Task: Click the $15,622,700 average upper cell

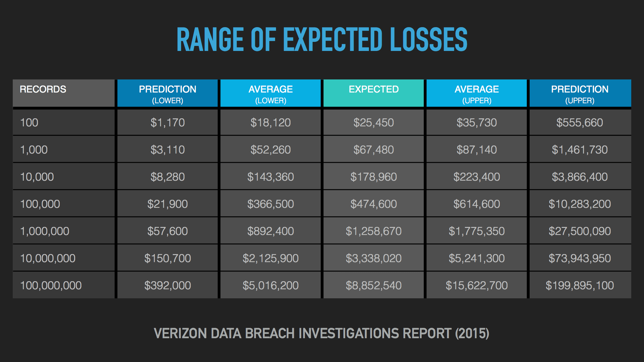Action: click(477, 285)
